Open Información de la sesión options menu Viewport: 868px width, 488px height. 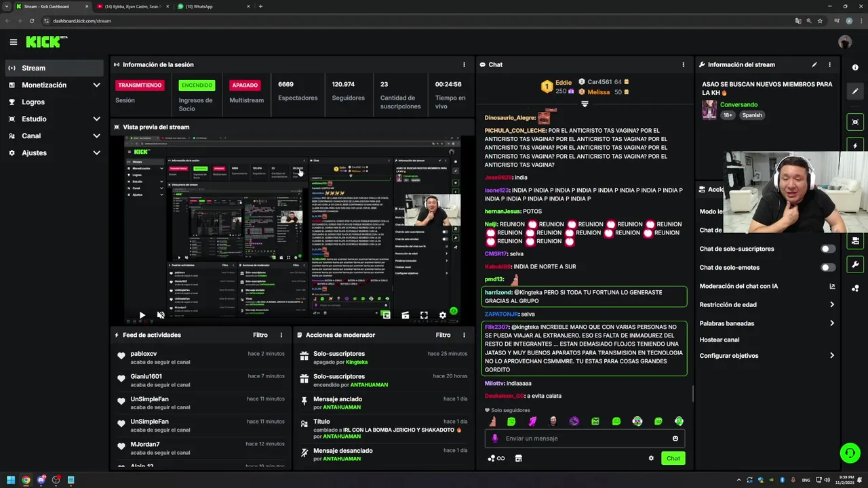(464, 64)
